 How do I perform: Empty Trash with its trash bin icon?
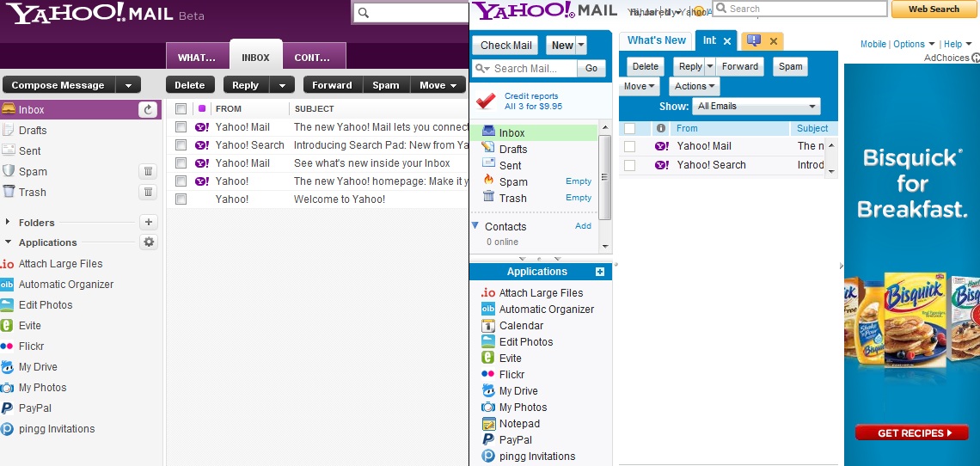click(x=148, y=192)
